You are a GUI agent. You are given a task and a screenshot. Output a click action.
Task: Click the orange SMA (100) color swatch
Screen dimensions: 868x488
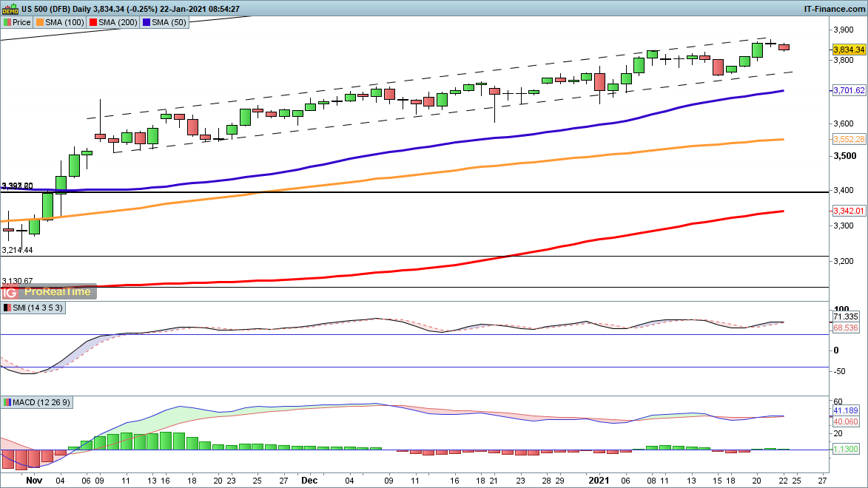[40, 22]
